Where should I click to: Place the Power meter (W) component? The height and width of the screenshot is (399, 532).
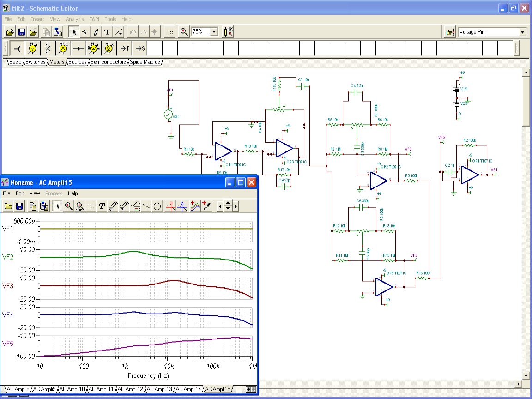[x=94, y=48]
